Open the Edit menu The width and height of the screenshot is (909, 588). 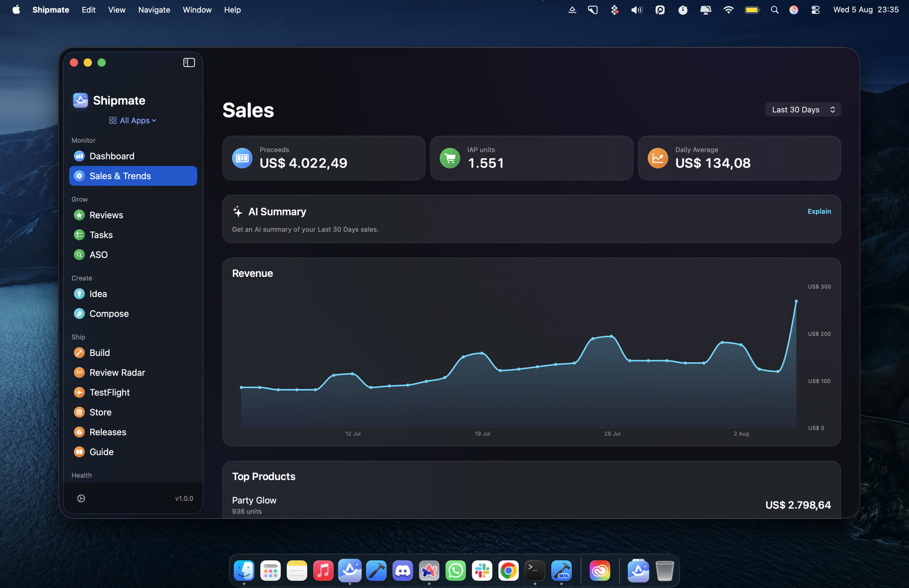[88, 10]
